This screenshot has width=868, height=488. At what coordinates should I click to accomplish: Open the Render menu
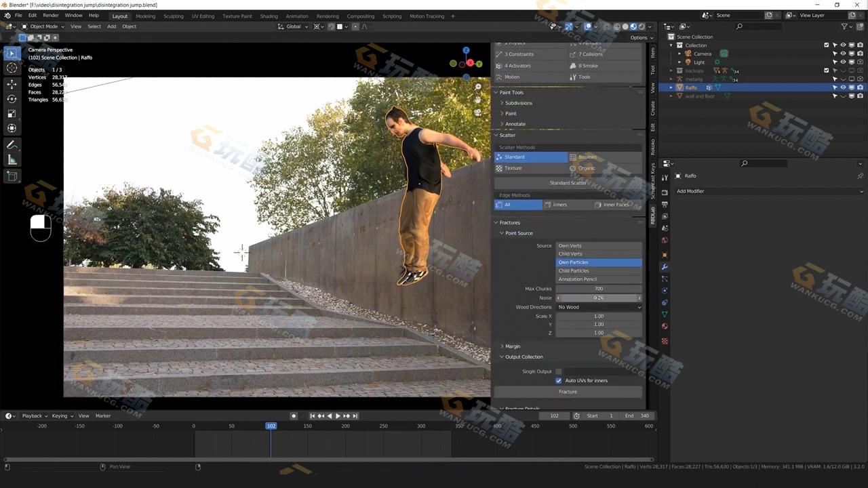click(x=51, y=16)
